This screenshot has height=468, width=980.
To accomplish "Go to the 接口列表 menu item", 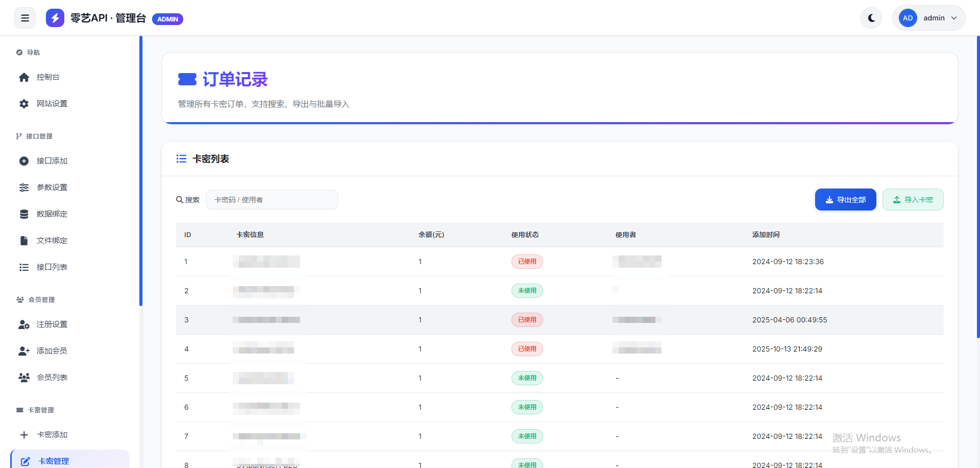I will [52, 267].
